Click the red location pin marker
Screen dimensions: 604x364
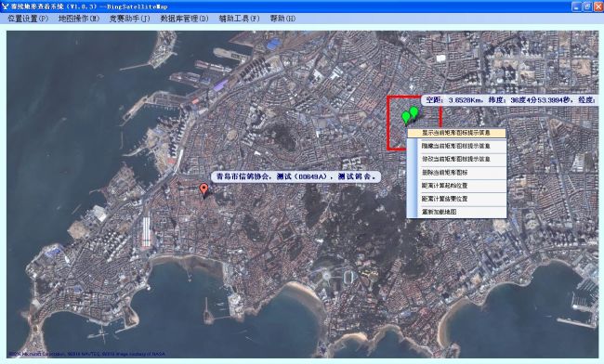(204, 189)
